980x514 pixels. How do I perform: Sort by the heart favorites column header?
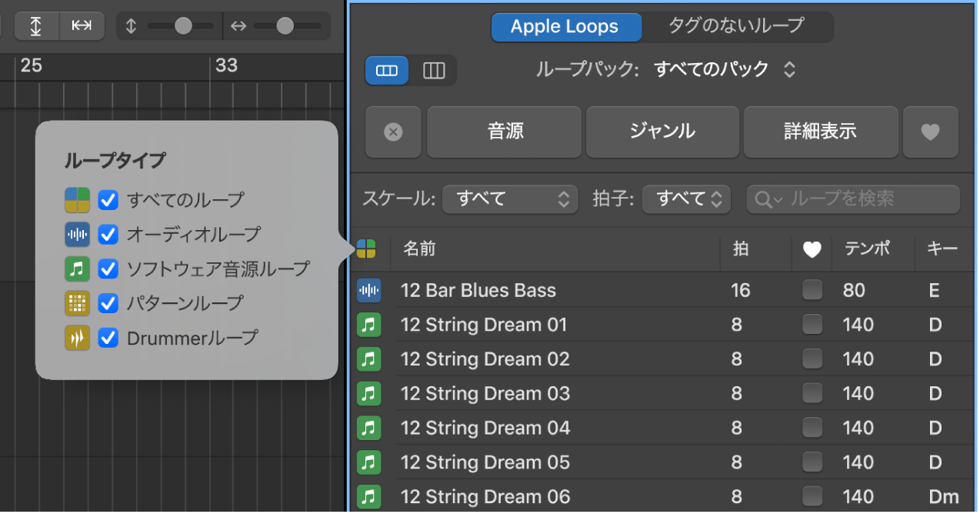[812, 249]
